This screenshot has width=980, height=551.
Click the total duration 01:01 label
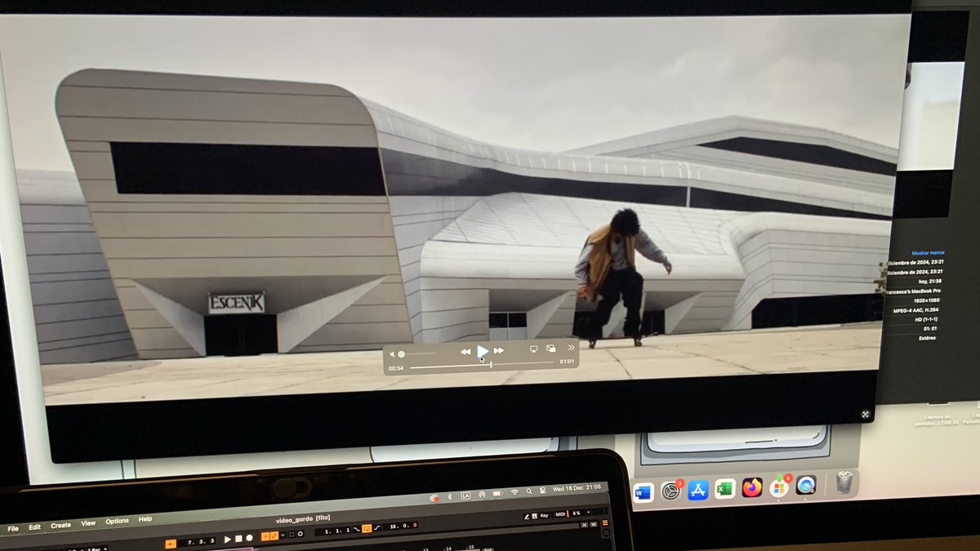[566, 362]
